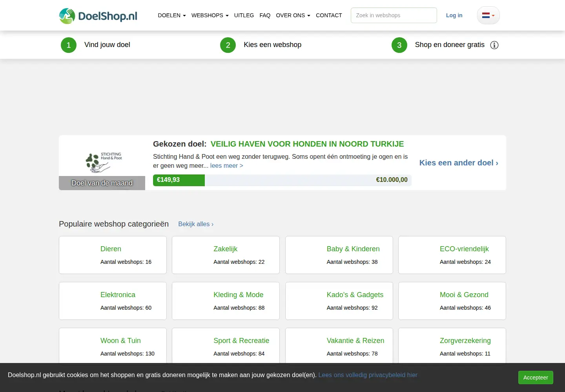Open the FAQ menu item

click(265, 15)
